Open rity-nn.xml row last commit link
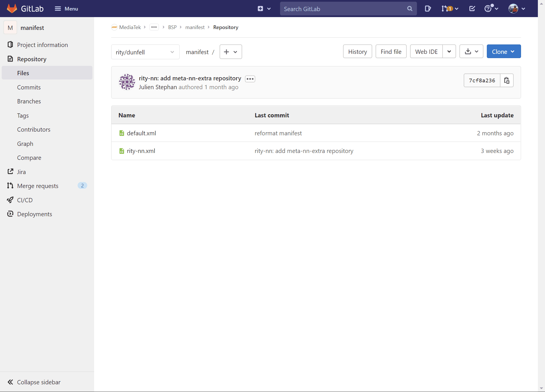The width and height of the screenshot is (545, 392). point(304,151)
